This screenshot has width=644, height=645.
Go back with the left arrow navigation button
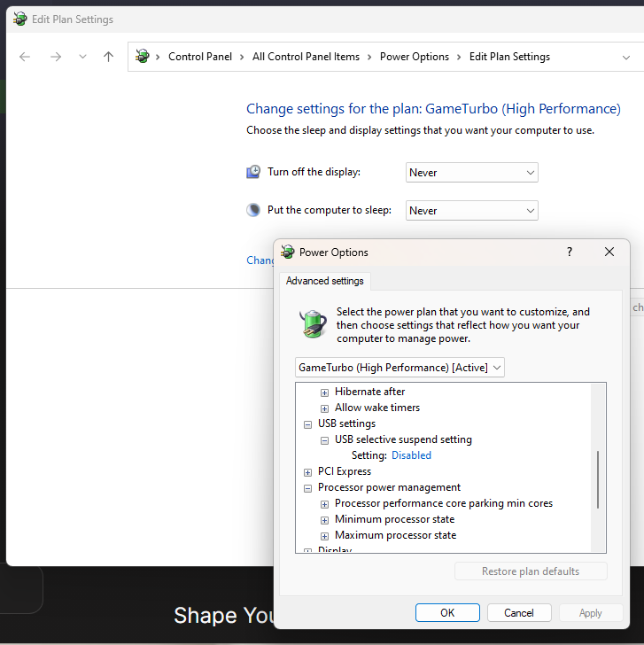tap(25, 57)
